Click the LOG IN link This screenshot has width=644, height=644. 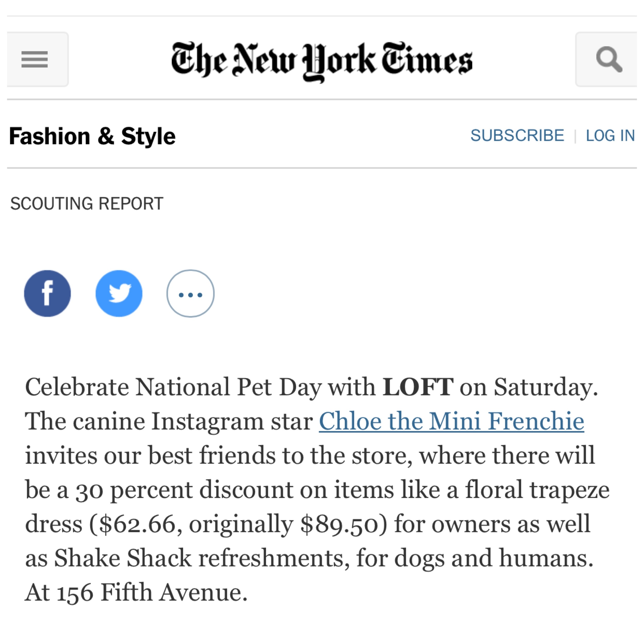click(x=610, y=135)
